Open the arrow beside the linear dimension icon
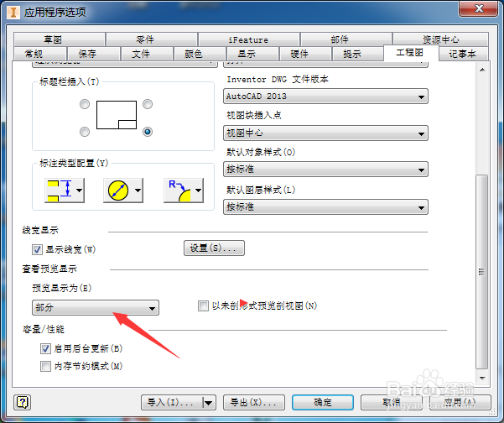The height and width of the screenshot is (423, 504). [79, 191]
